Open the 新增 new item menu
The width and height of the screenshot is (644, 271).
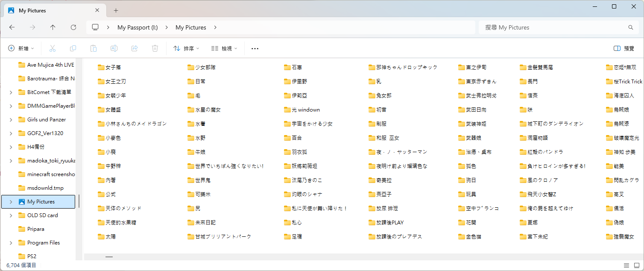click(21, 49)
